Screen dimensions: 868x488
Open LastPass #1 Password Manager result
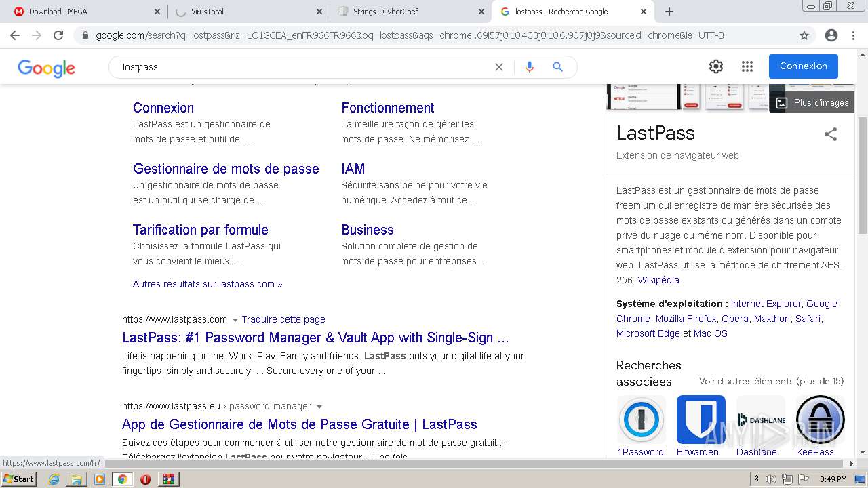click(x=315, y=338)
